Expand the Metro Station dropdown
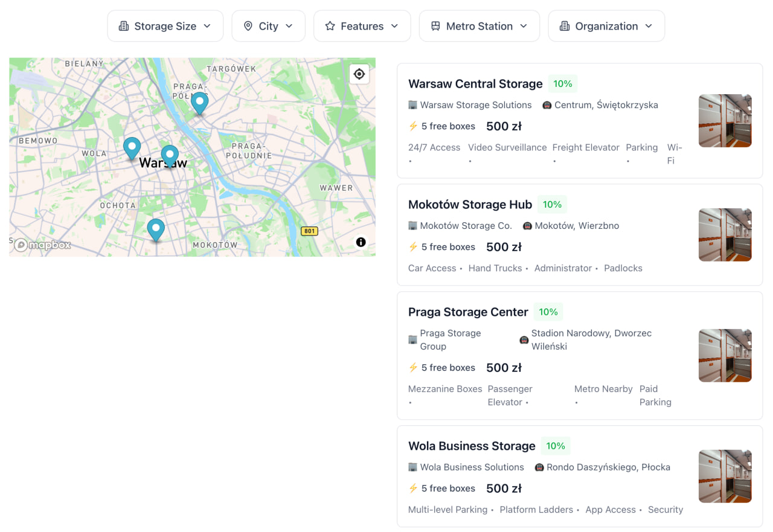773x532 pixels. (479, 26)
